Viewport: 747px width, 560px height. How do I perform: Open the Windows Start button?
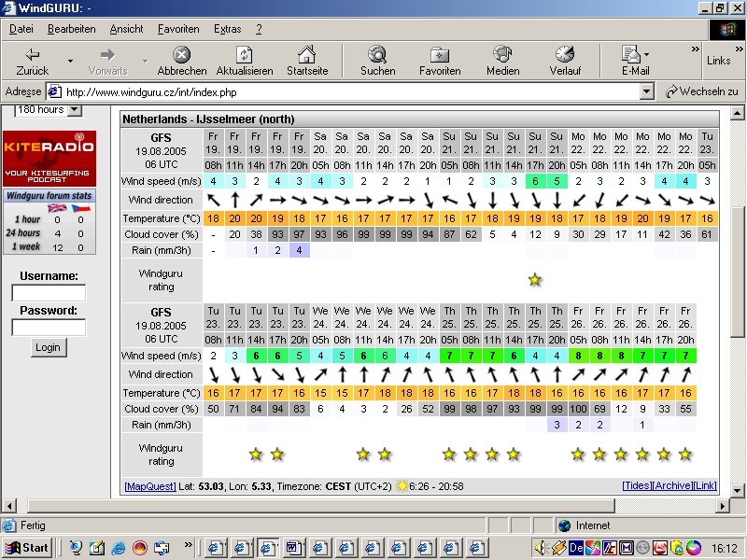point(27,548)
